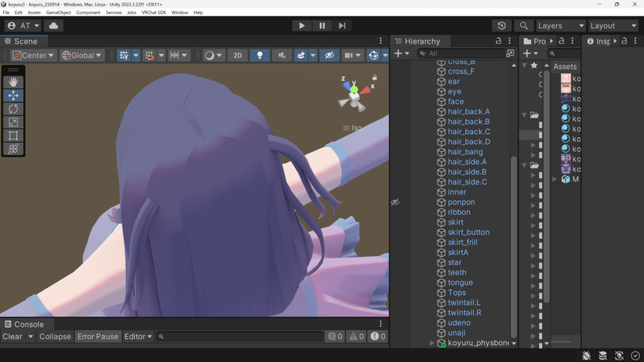Open the GameObject menu
The image size is (644, 362).
(58, 13)
